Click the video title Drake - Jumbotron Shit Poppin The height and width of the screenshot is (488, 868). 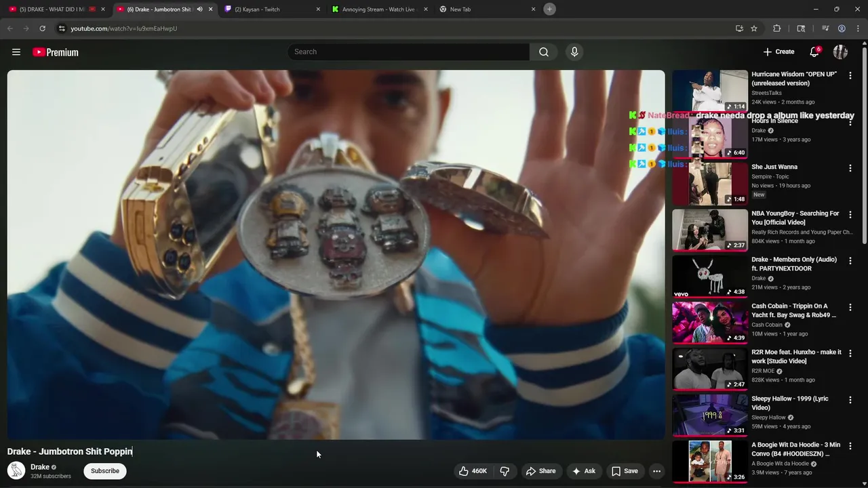pos(70,451)
